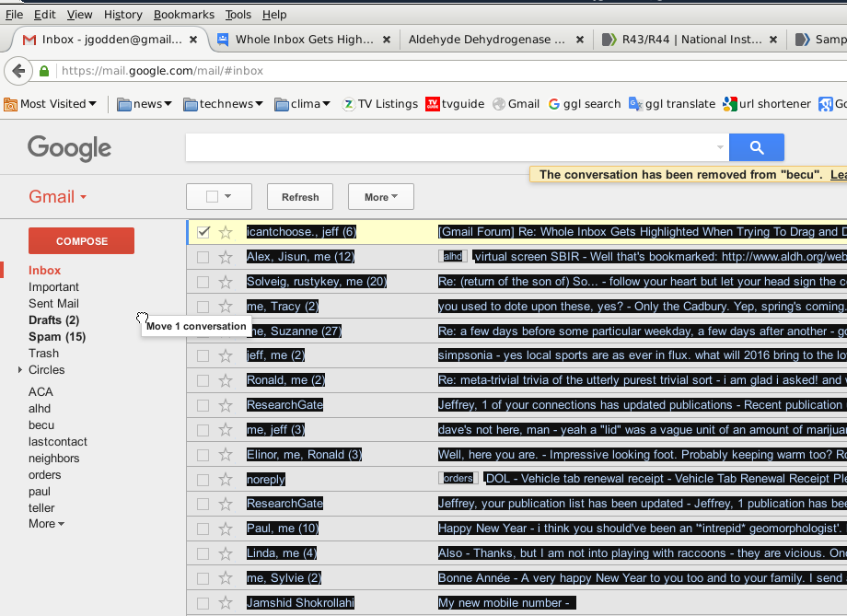847x616 pixels.
Task: Check the Jamshid Shokrollahi email checkbox
Action: coord(203,603)
